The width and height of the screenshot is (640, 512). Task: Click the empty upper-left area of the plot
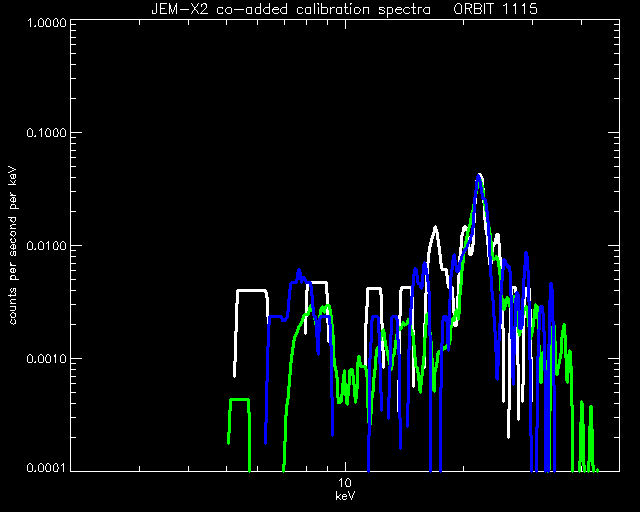pos(163,122)
